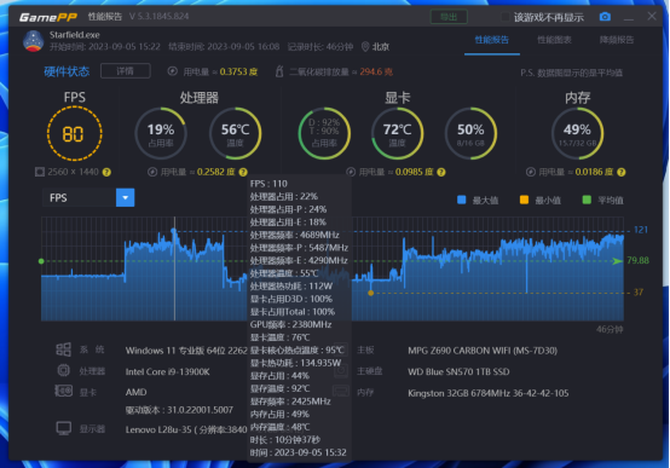Click the 294.6 克 carbon emission value
Viewport: 670px width, 468px height.
coord(376,71)
